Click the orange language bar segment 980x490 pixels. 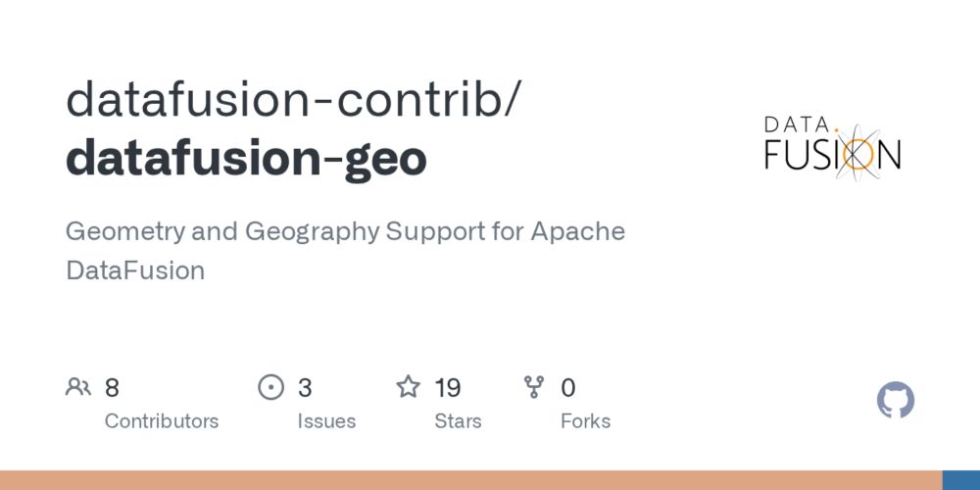470,480
